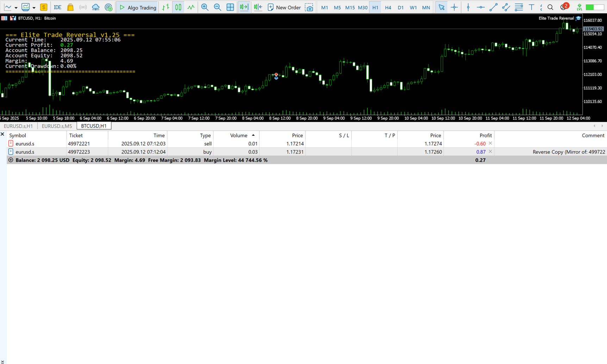Select the vertical line tool
Screen dimensions: 607x364
click(x=468, y=7)
